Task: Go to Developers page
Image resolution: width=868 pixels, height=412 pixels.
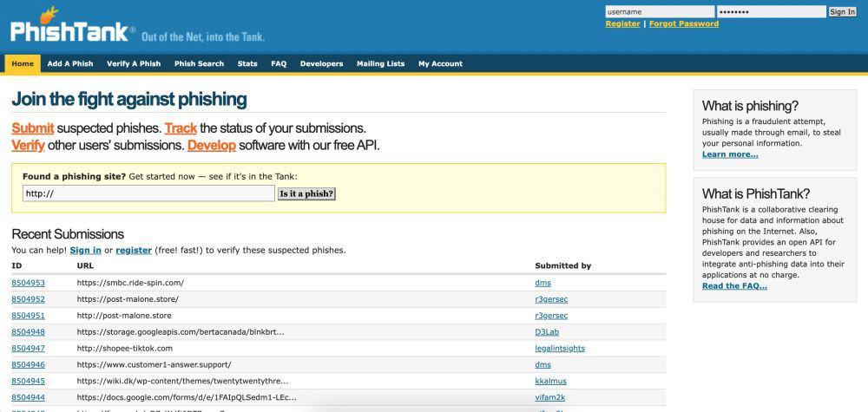Action: coord(322,63)
